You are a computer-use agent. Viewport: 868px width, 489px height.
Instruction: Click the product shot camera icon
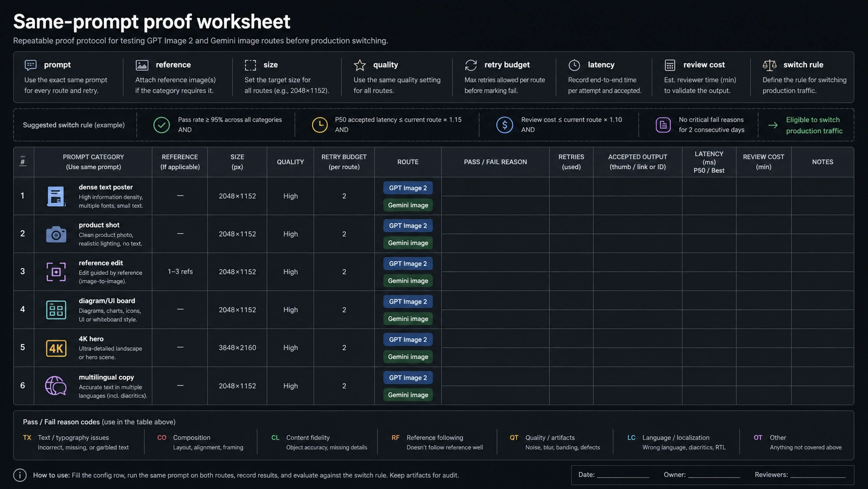(x=56, y=234)
